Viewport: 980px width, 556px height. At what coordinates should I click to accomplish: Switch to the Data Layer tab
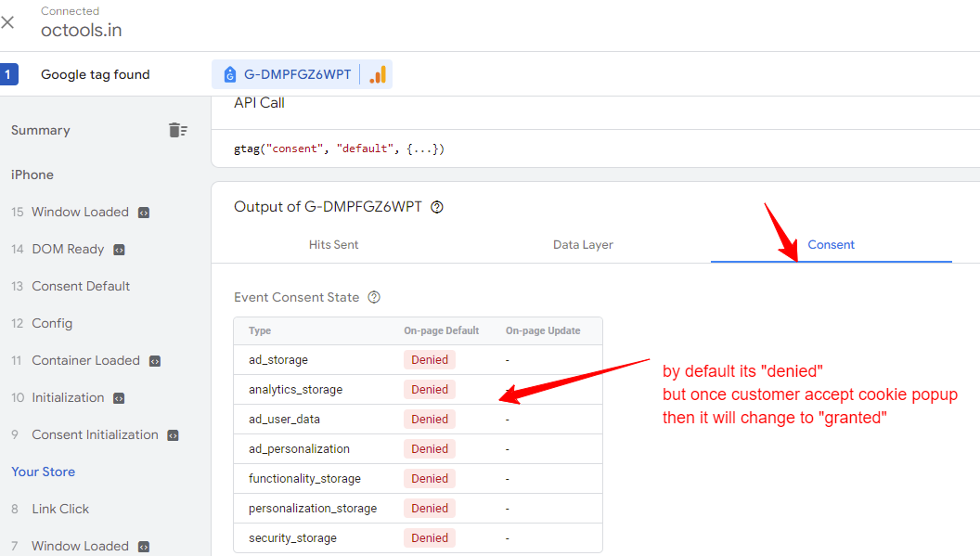(x=583, y=244)
